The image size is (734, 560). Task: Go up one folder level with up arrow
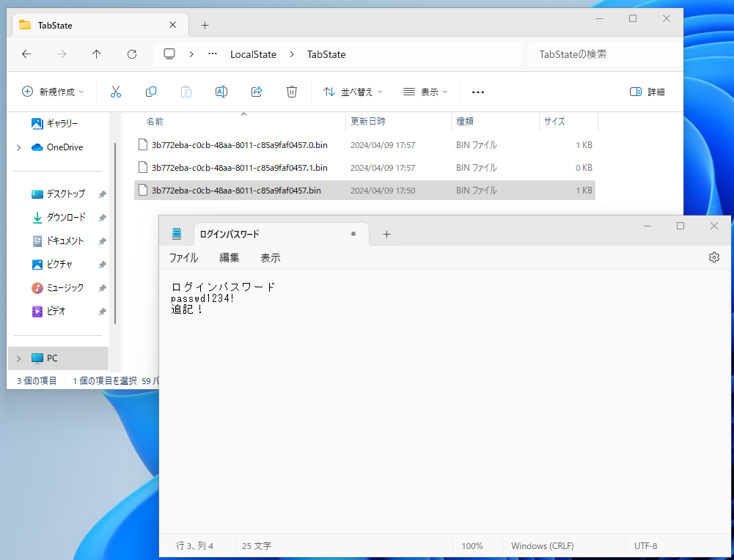tap(97, 54)
